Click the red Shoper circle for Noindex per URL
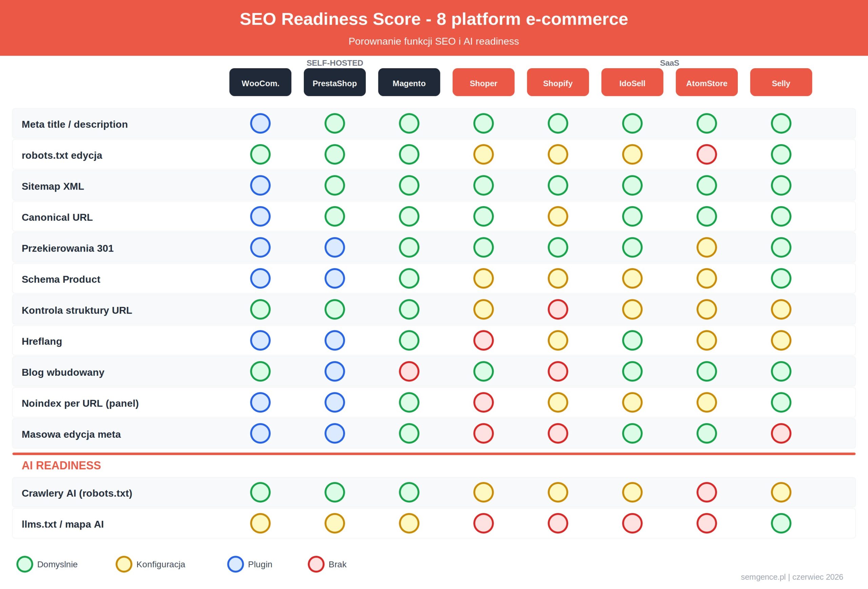 (483, 402)
